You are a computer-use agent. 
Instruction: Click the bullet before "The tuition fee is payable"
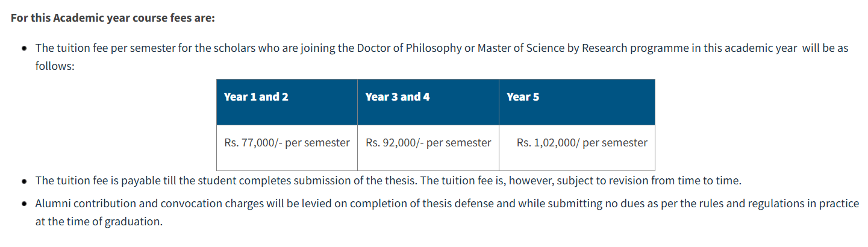pos(23,181)
